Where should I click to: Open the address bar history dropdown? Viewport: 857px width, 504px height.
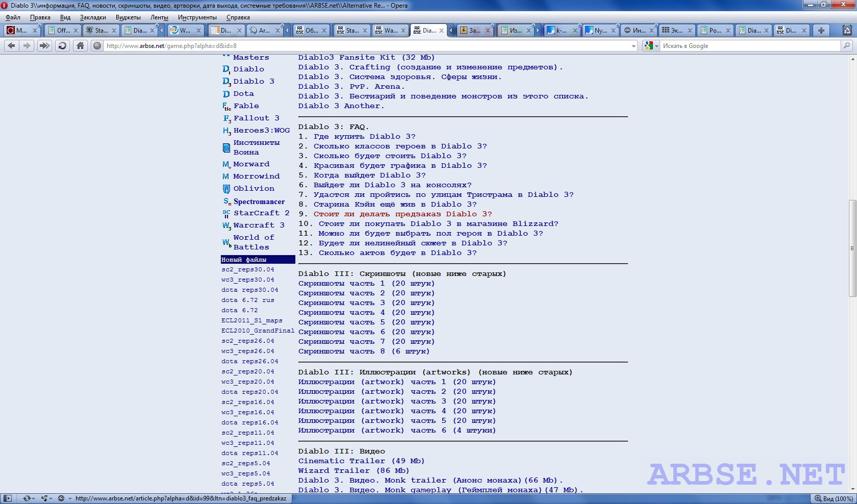click(634, 46)
